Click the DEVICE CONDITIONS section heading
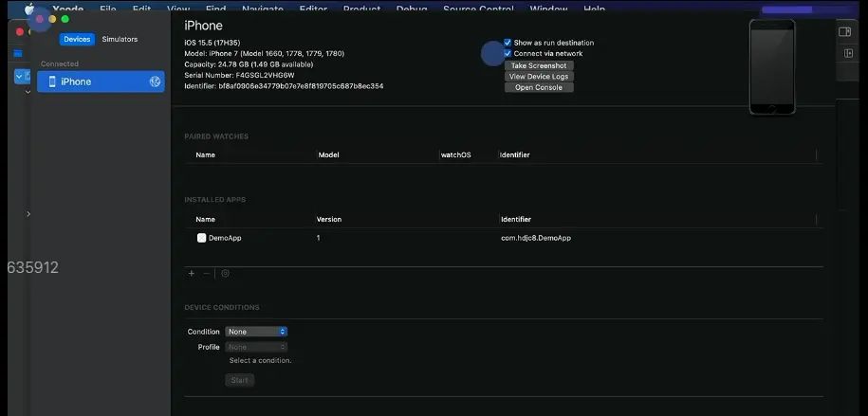This screenshot has width=868, height=416. coord(221,307)
